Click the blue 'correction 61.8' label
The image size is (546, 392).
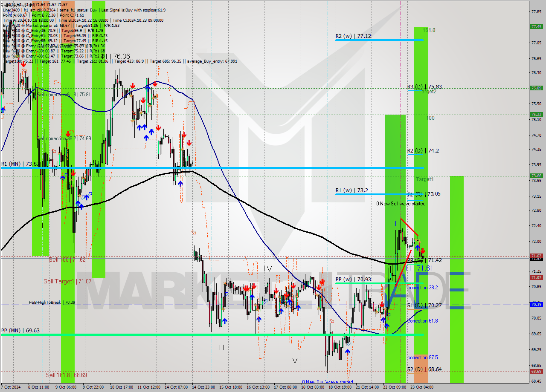422,321
